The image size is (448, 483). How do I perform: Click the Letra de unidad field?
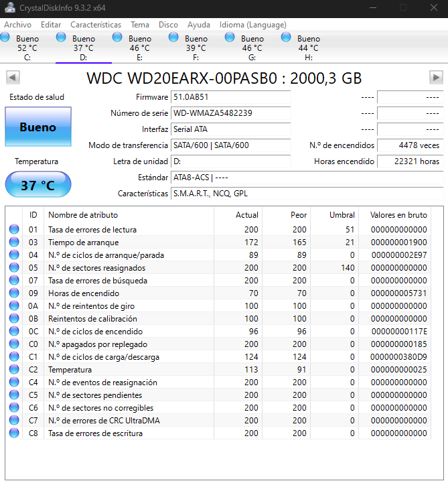pos(230,161)
